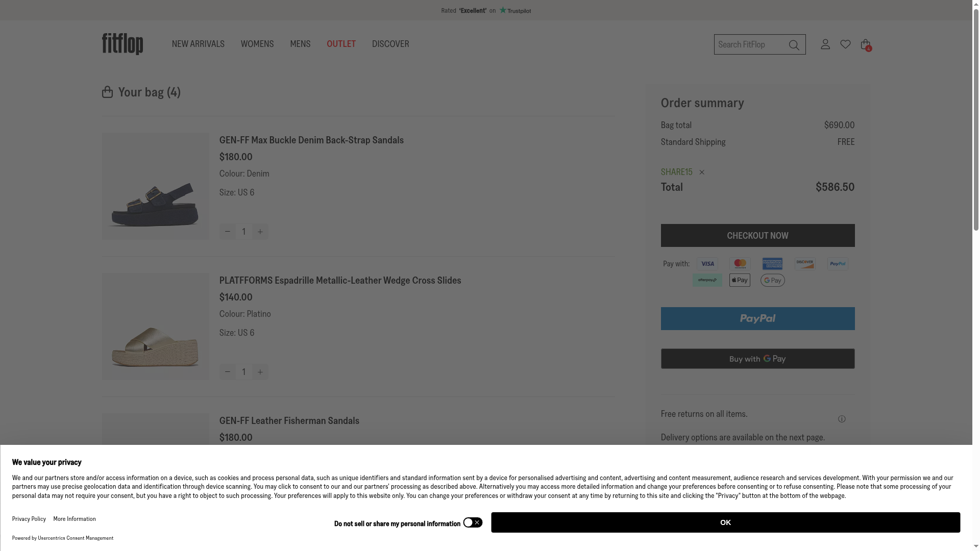Viewport: 980px width, 551px height.
Task: Open the account profile icon
Action: [x=825, y=44]
